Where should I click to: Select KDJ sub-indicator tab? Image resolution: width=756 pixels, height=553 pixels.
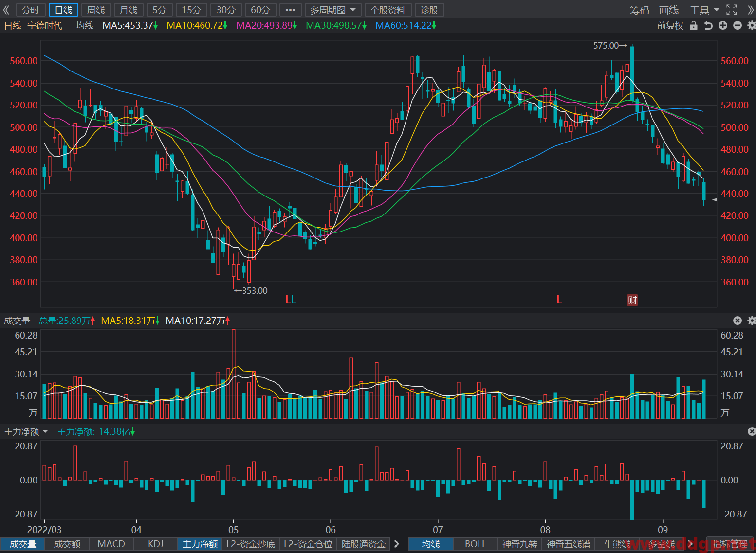coord(156,544)
